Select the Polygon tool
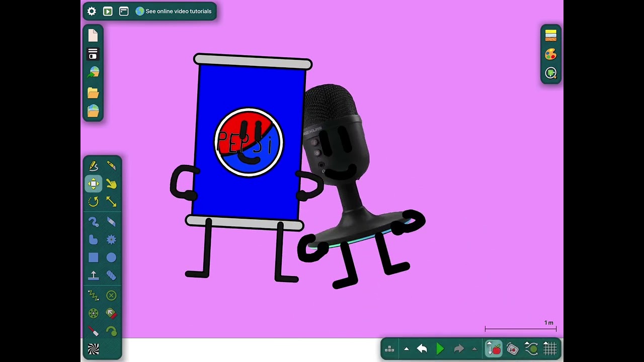644x362 pixels. tap(94, 239)
